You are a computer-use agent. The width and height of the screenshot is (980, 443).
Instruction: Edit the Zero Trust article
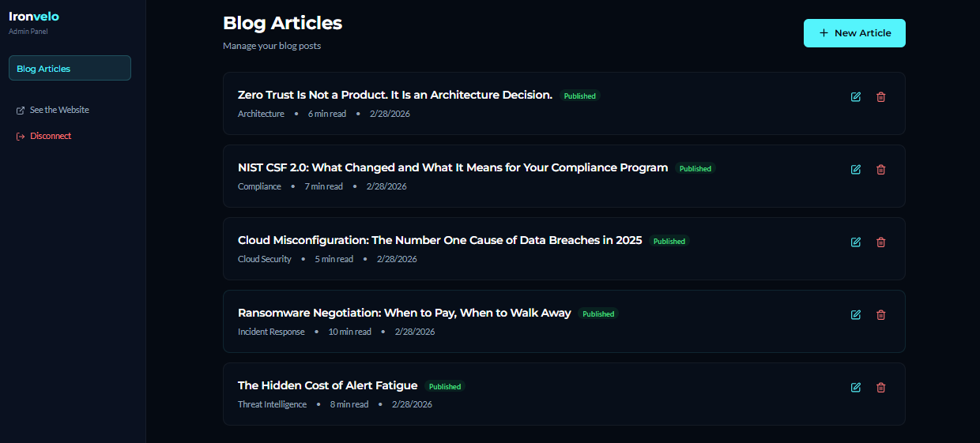tap(855, 97)
